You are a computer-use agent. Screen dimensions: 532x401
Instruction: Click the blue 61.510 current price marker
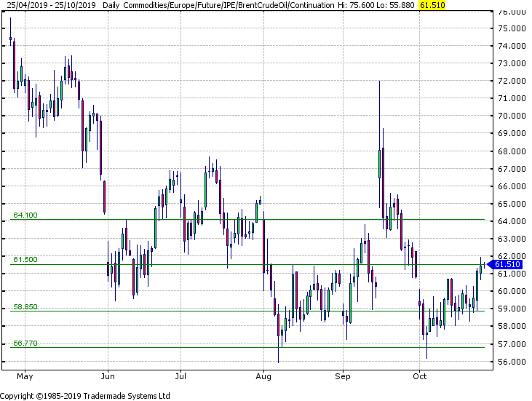[x=504, y=264]
